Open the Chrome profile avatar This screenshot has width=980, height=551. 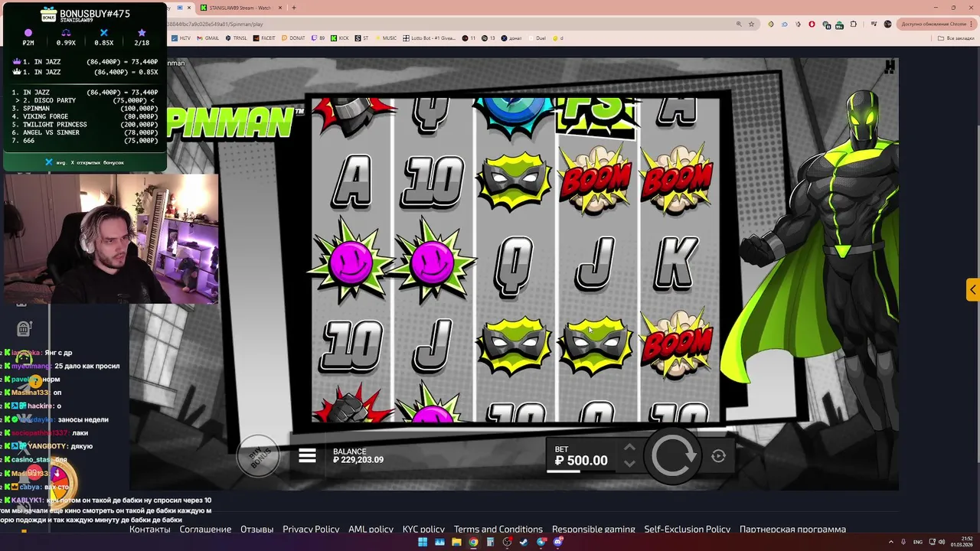[x=887, y=24]
